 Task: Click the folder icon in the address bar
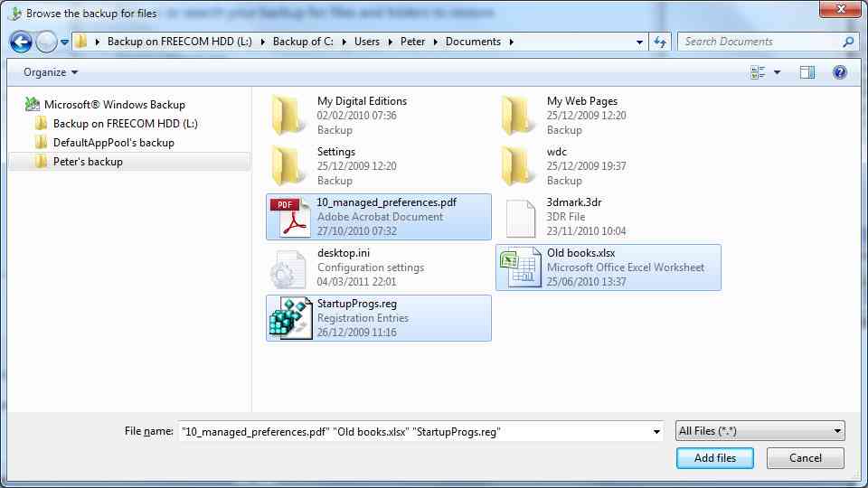click(80, 42)
